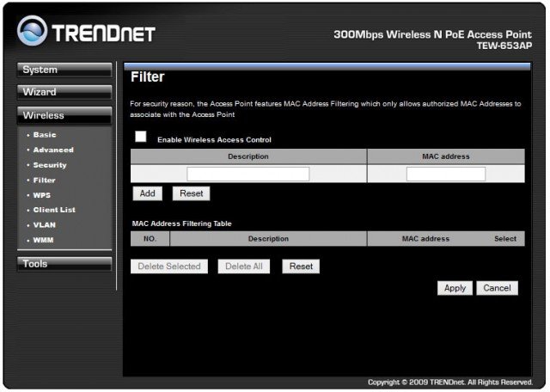Viewport: 550px width, 392px height.
Task: Open the Tools menu section
Action: 64,264
